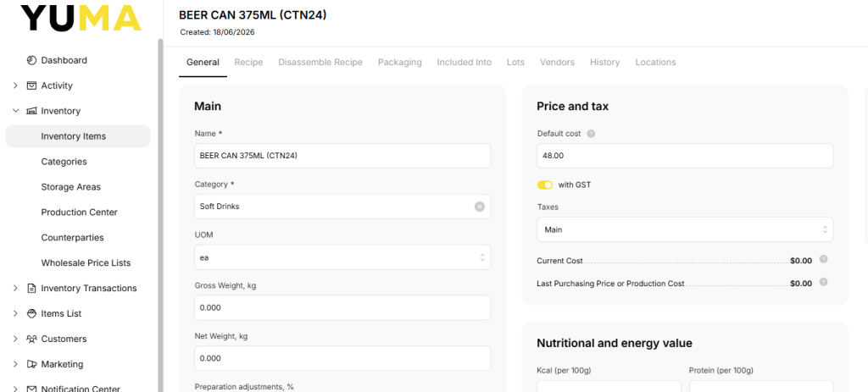This screenshot has height=392, width=868.
Task: Click the YUMA logo
Action: [x=81, y=19]
